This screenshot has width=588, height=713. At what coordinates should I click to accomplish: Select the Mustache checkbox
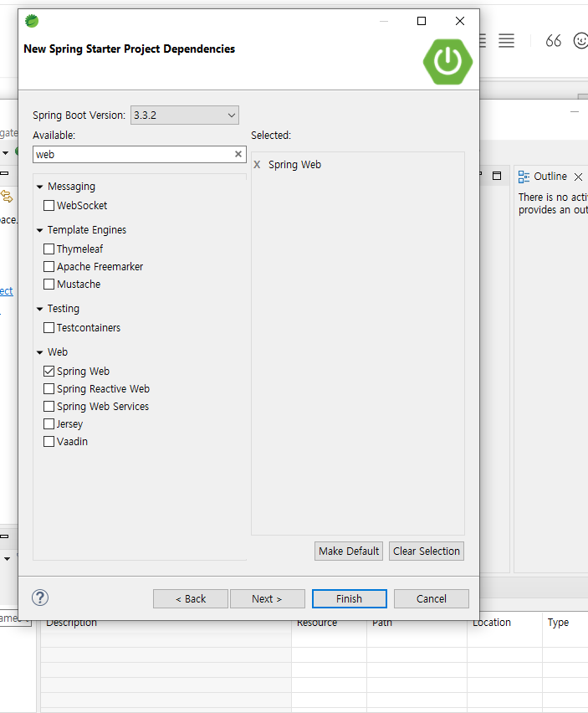click(x=49, y=285)
